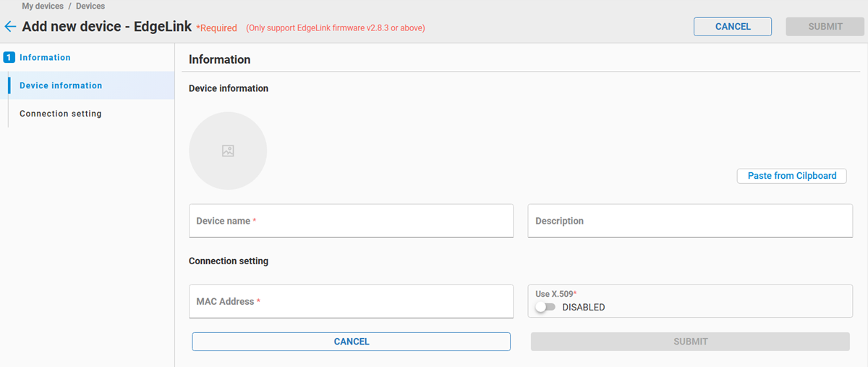
Task: Click into the Description field
Action: point(690,221)
